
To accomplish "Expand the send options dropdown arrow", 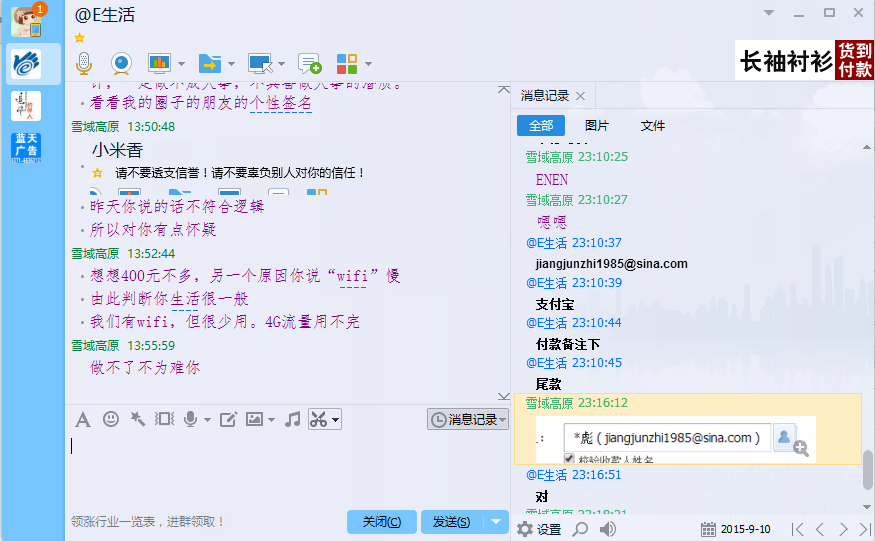I will [x=496, y=522].
